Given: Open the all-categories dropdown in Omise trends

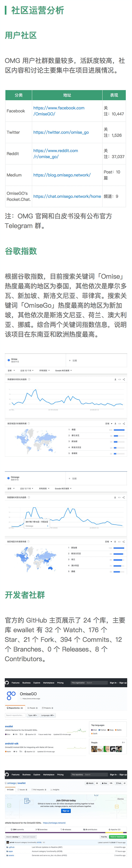Looking at the screenshot, I should (44, 371).
